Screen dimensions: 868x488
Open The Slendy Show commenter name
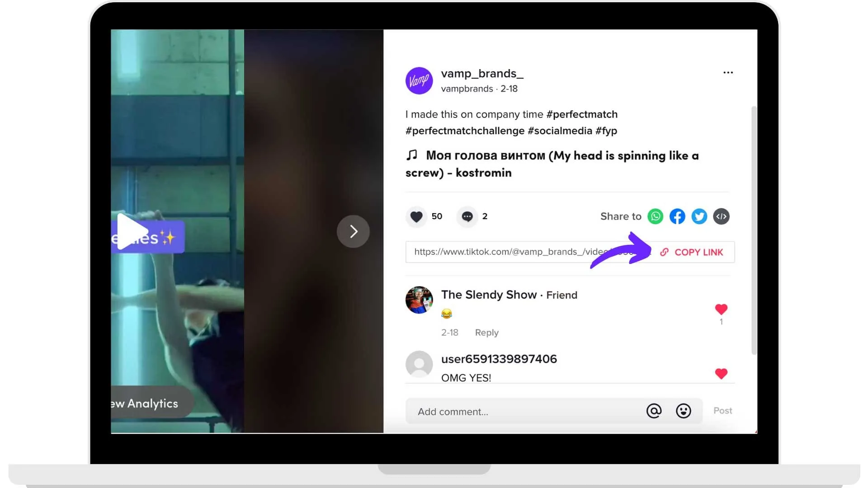tap(489, 295)
